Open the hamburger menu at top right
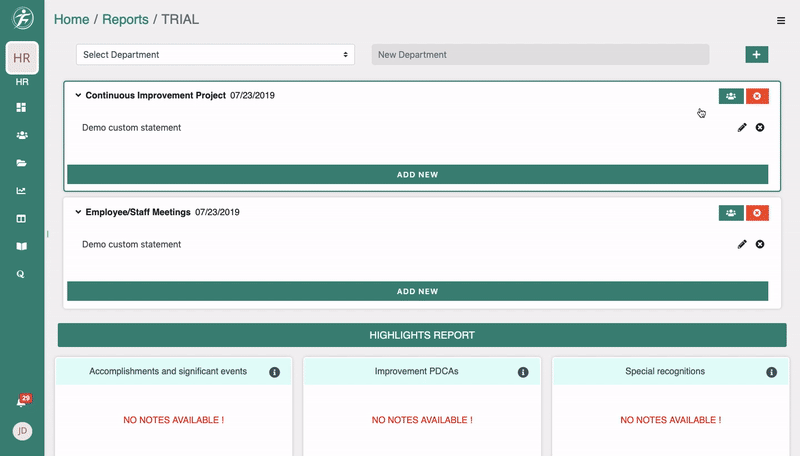The height and width of the screenshot is (456, 800). tap(781, 20)
